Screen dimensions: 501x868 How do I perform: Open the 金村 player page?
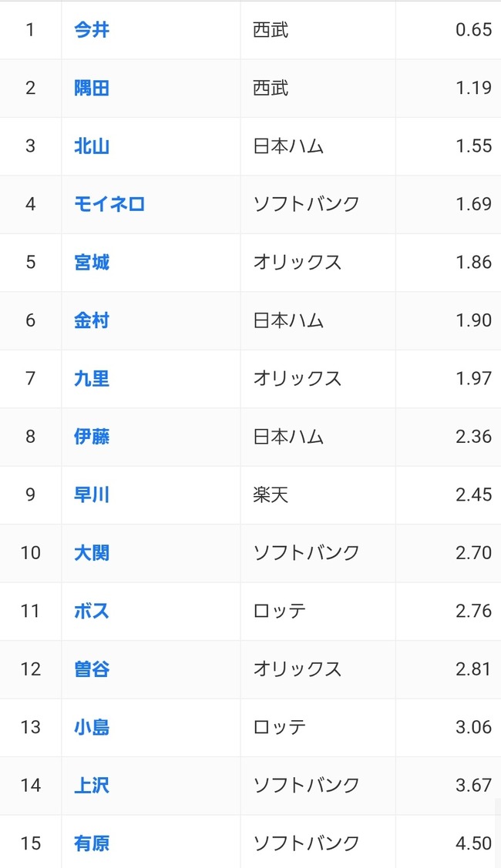click(92, 320)
